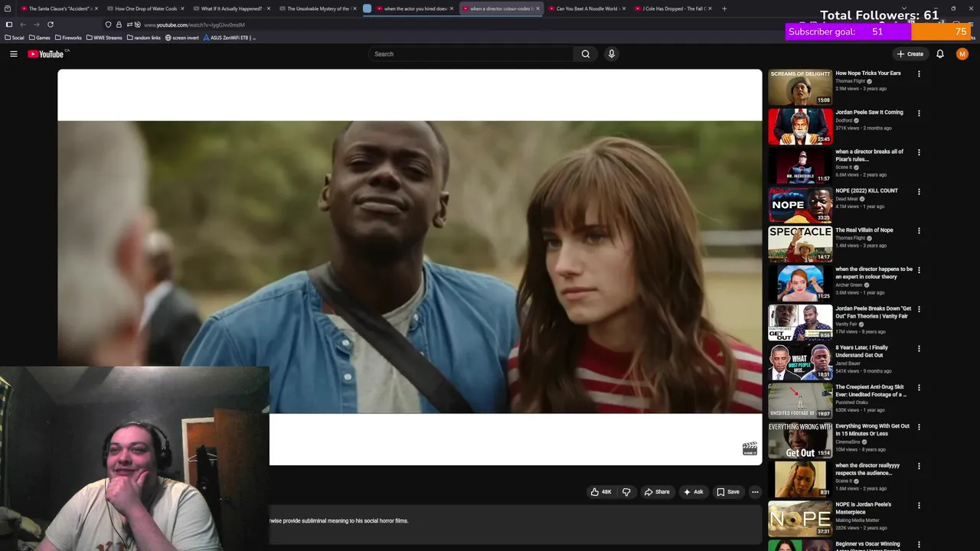The image size is (980, 551).
Task: Open options for '8 Years Later, I Finally Understand Get Out'
Action: (x=919, y=349)
